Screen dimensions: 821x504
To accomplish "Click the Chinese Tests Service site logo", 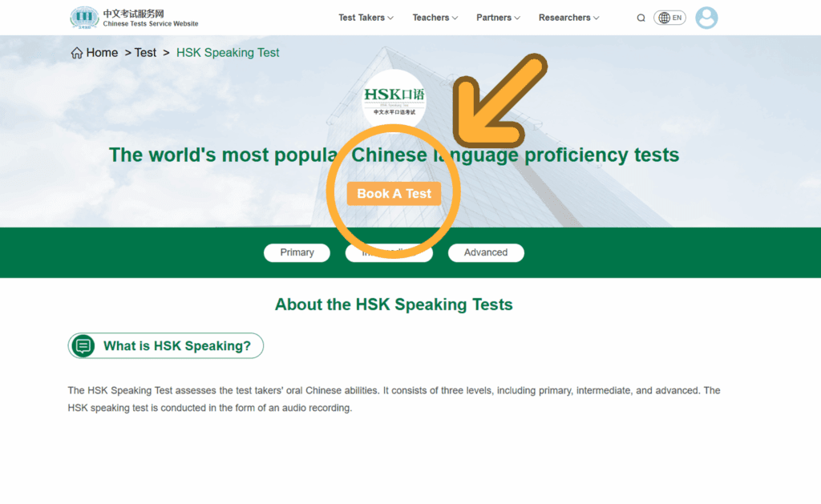I will point(84,18).
